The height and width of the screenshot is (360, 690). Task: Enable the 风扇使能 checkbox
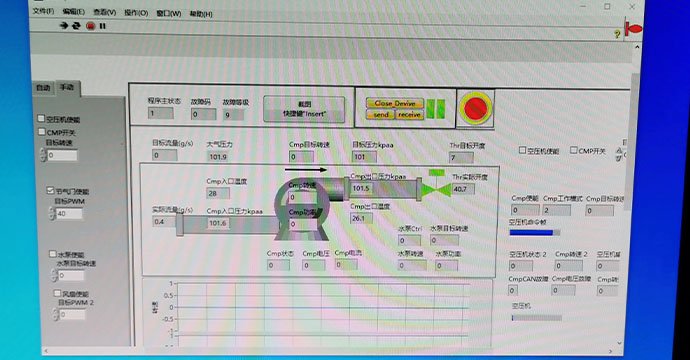[x=57, y=293]
